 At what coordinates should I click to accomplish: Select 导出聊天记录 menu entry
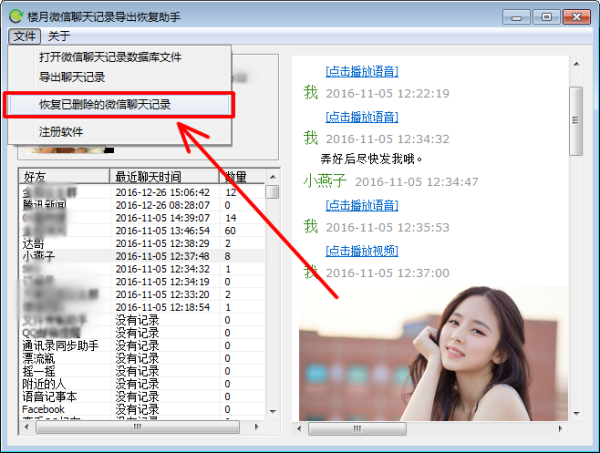(x=72, y=76)
